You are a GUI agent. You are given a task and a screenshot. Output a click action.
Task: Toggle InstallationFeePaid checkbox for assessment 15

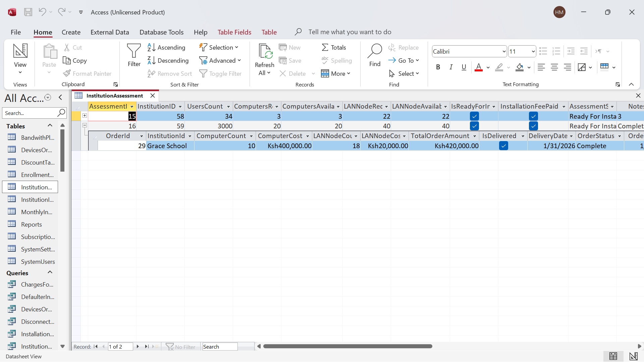[533, 116]
